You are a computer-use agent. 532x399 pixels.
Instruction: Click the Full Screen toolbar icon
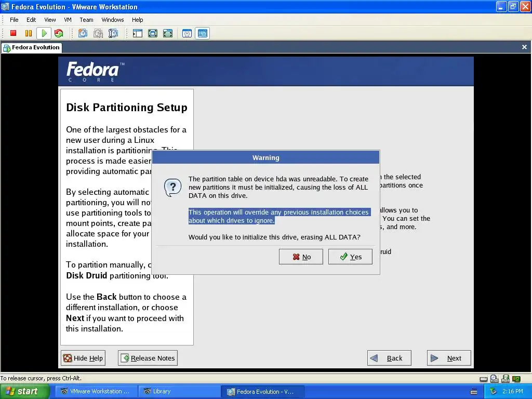168,33
